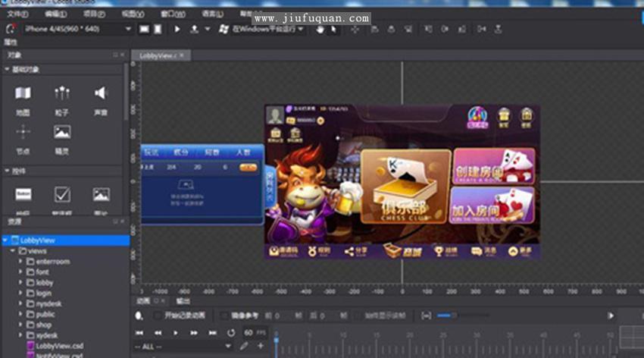Click the plus add animation icon

click(261, 346)
